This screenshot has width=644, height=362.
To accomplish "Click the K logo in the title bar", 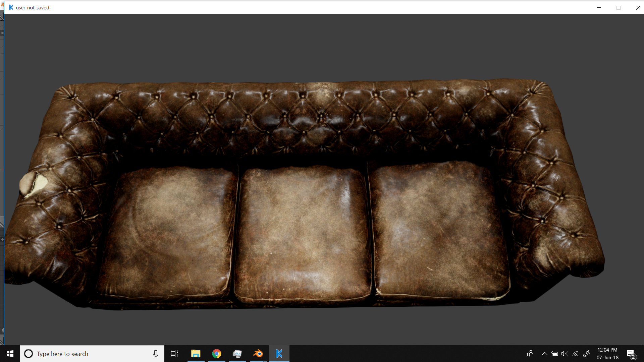I will pyautogui.click(x=11, y=7).
